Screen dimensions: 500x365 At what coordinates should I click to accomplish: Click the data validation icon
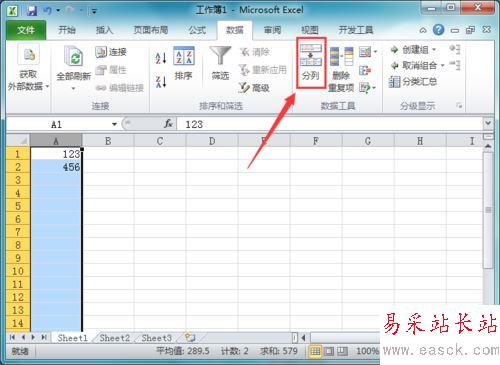pos(365,52)
